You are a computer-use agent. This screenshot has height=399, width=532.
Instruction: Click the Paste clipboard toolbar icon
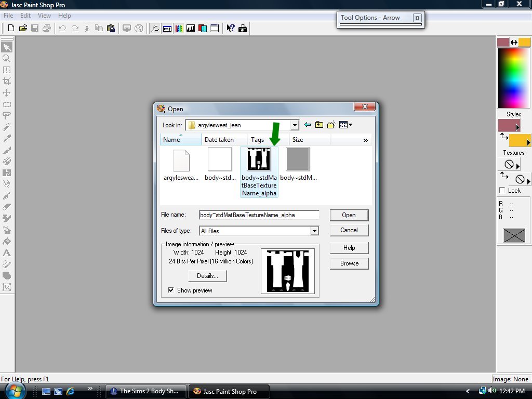point(111,28)
